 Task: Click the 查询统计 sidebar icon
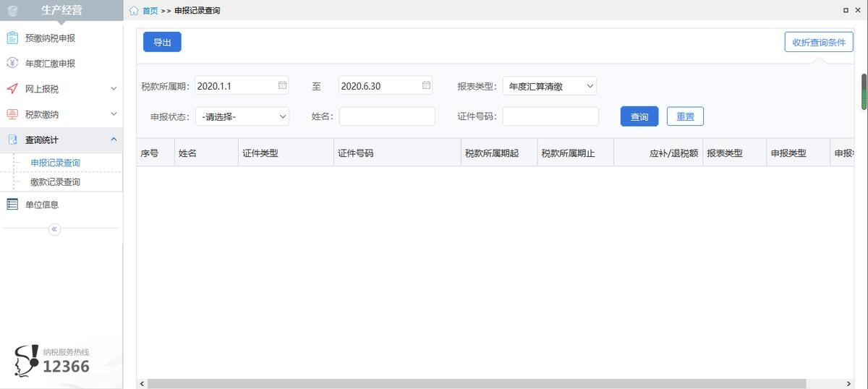pos(12,140)
